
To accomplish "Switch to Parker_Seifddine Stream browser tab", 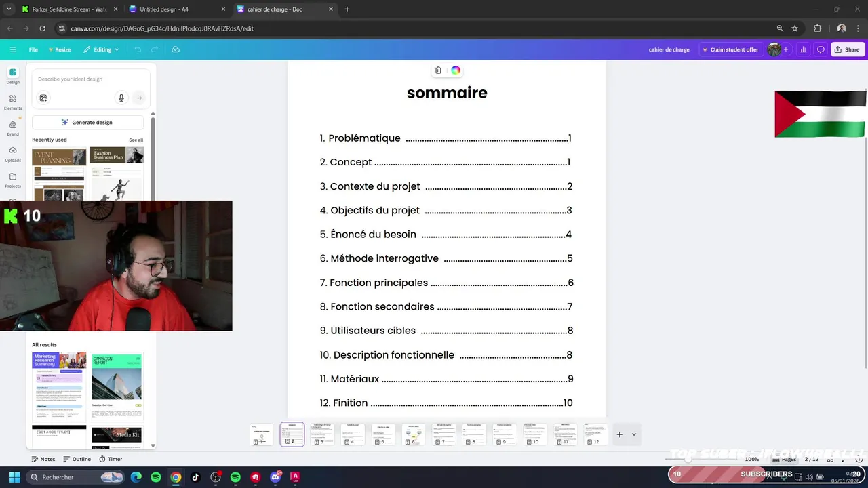I will click(70, 9).
